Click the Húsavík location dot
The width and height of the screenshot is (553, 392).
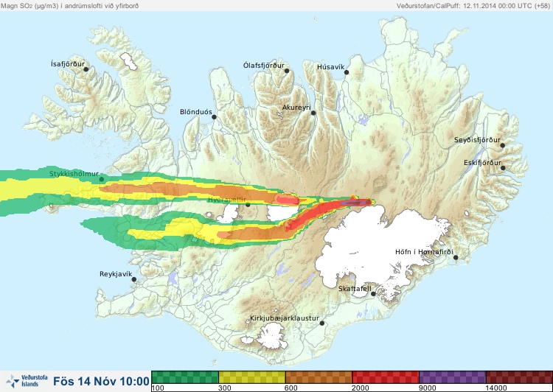point(347,73)
